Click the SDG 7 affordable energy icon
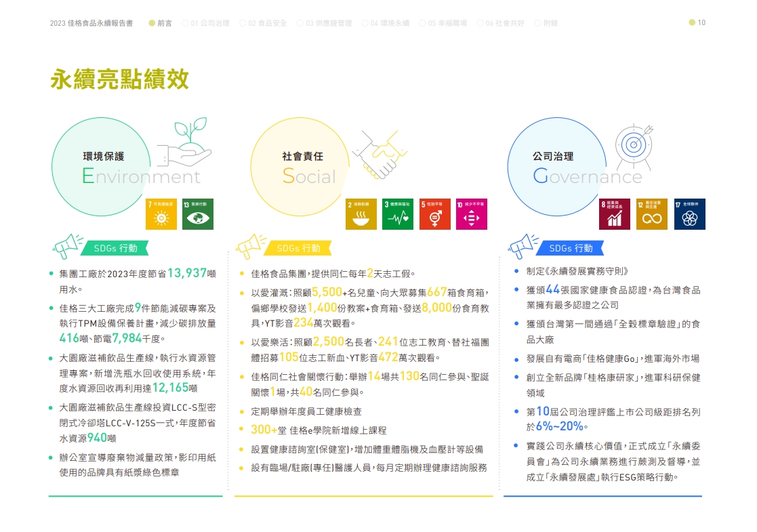 161,214
